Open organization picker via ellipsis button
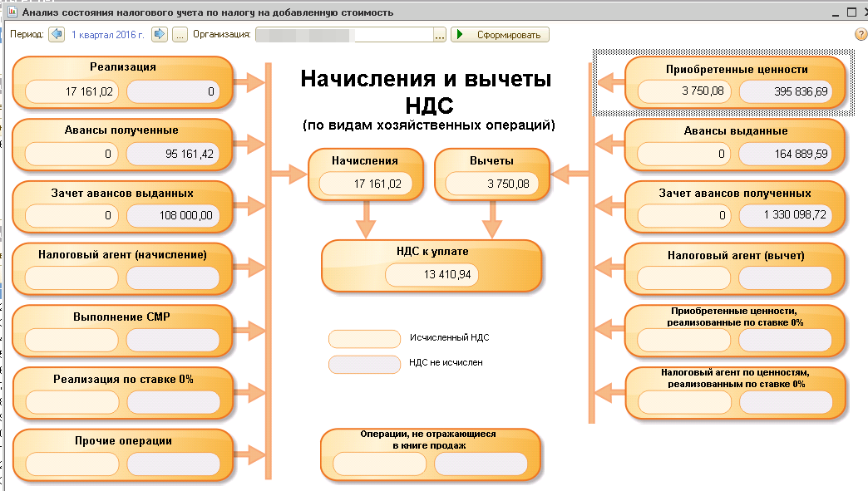868x491 pixels. point(440,35)
